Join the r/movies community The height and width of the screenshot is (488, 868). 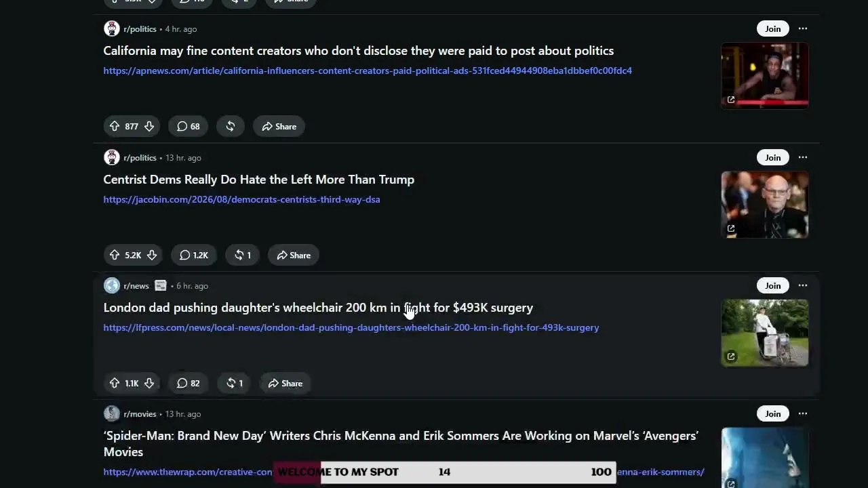[x=772, y=413]
